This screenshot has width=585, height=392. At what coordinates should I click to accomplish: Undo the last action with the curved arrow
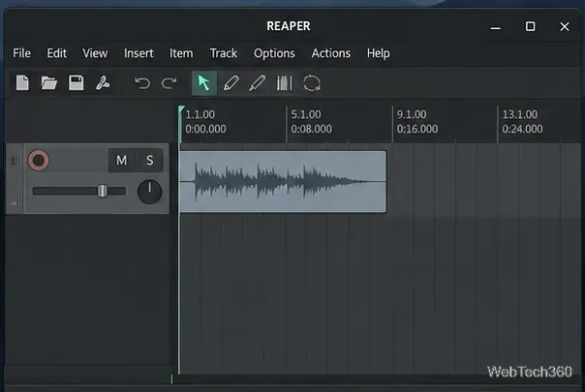click(x=142, y=83)
